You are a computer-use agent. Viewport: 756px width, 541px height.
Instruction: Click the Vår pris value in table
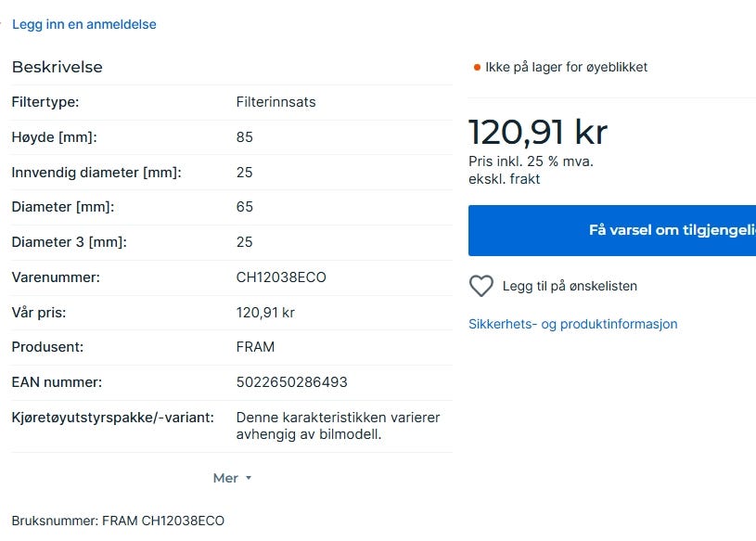(x=265, y=312)
